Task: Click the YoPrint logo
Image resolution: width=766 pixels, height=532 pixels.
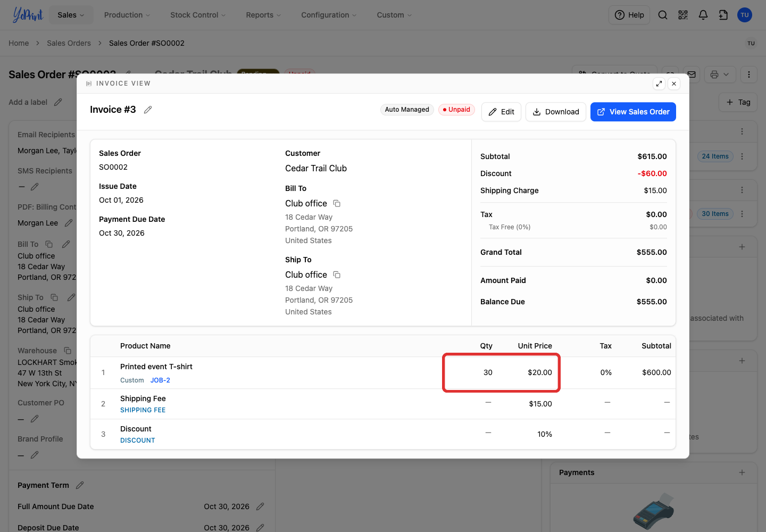Action: tap(28, 15)
